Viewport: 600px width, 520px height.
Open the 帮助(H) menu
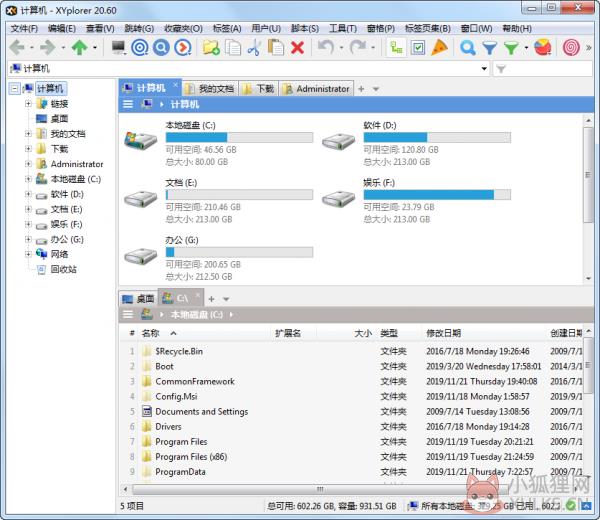point(517,29)
